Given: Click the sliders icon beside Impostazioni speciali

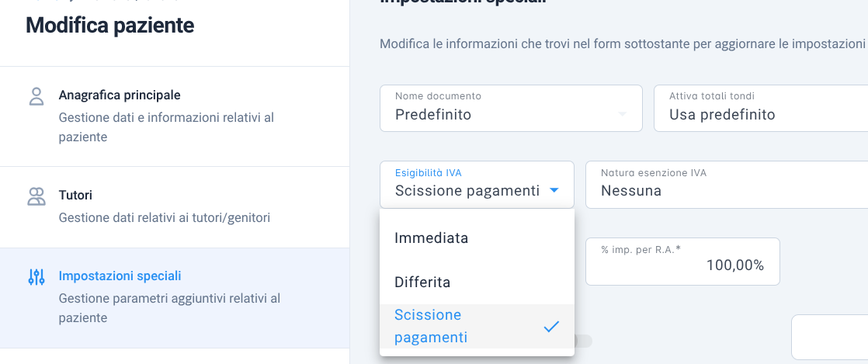Looking at the screenshot, I should (x=36, y=277).
